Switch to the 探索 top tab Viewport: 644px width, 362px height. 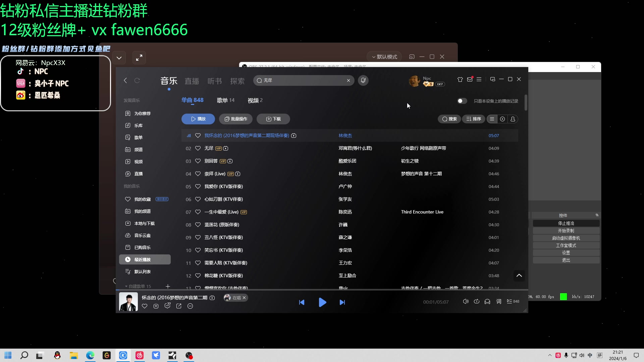coord(237,81)
